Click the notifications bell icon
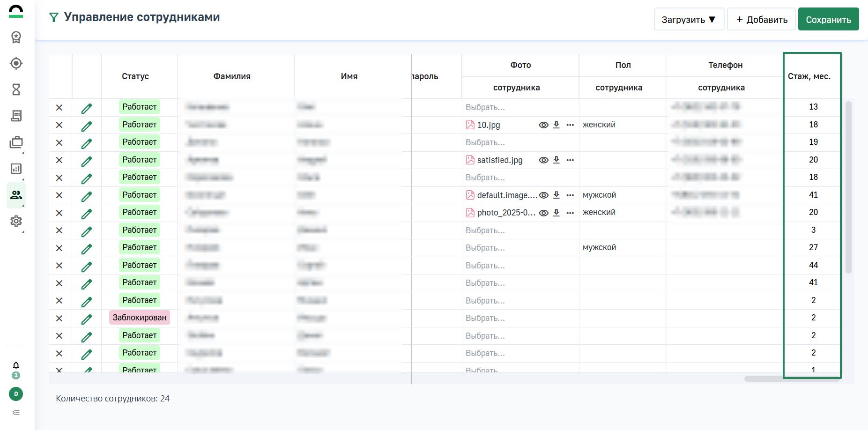Viewport: 868px width, 430px height. coord(16,365)
